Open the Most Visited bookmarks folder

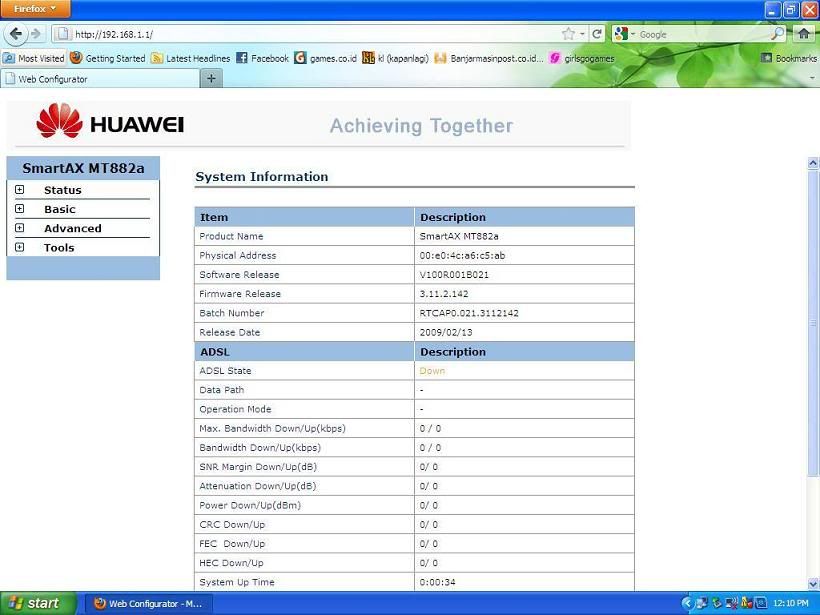33,58
